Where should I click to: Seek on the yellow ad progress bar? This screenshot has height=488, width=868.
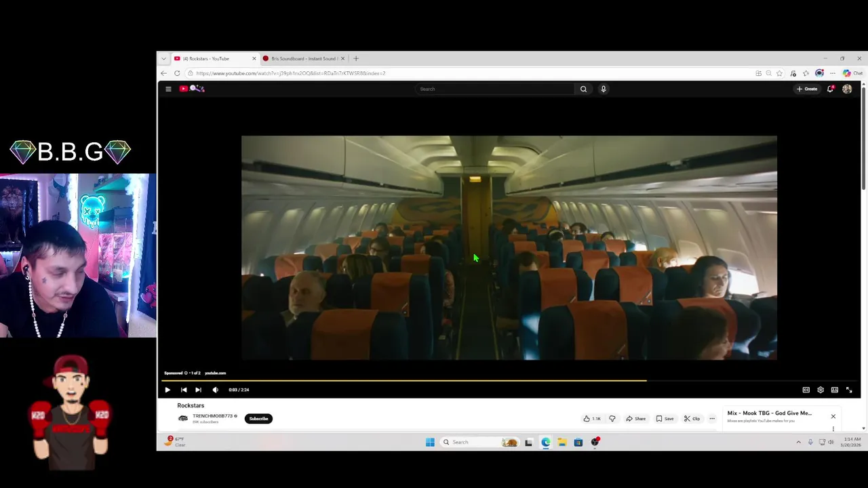point(403,380)
